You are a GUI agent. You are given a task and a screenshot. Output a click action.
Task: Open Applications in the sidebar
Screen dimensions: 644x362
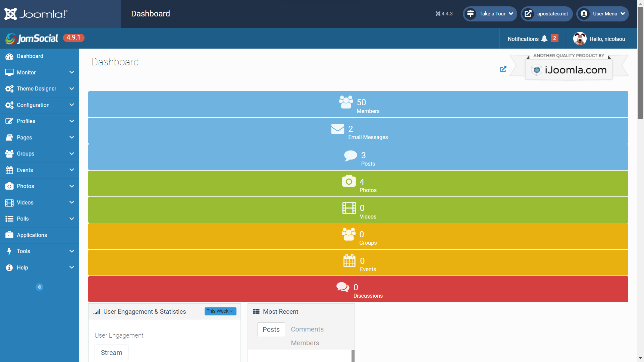pos(32,235)
